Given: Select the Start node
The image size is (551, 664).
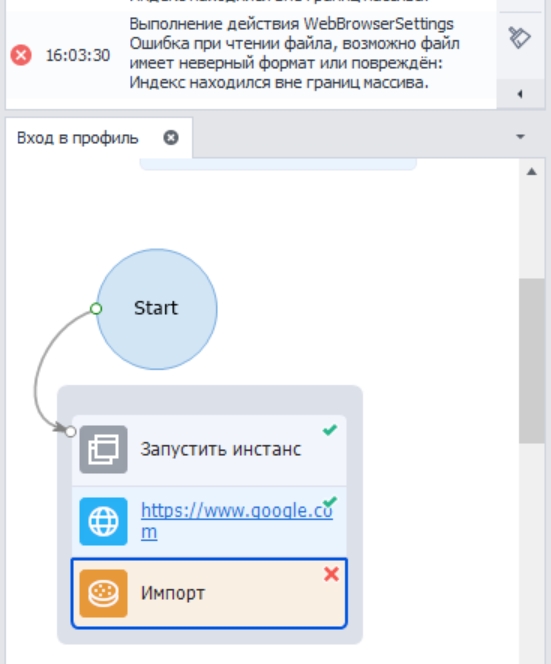Looking at the screenshot, I should coord(157,309).
